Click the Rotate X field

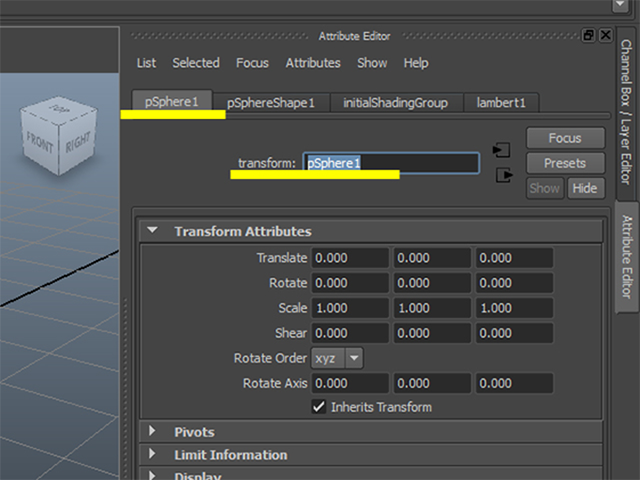(x=350, y=283)
